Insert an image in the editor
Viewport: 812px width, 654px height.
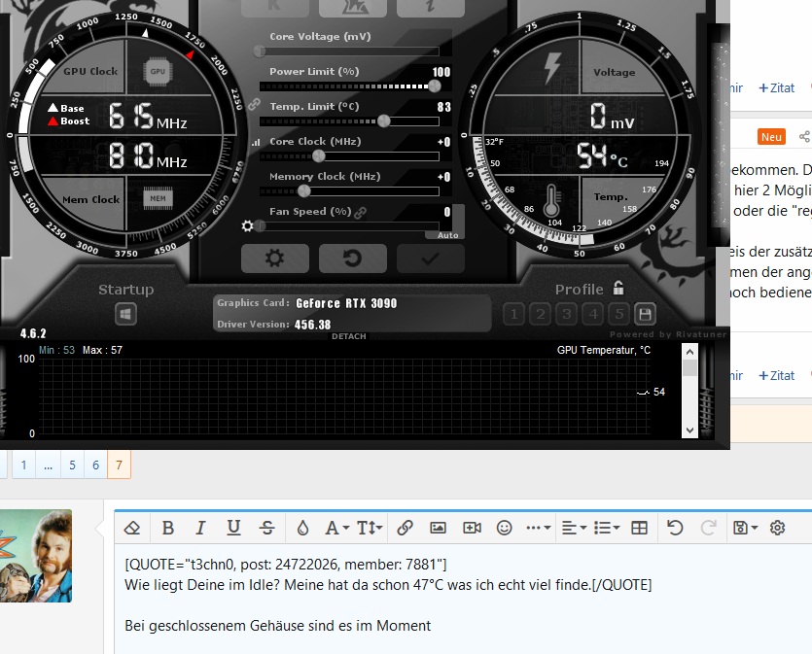[439, 528]
